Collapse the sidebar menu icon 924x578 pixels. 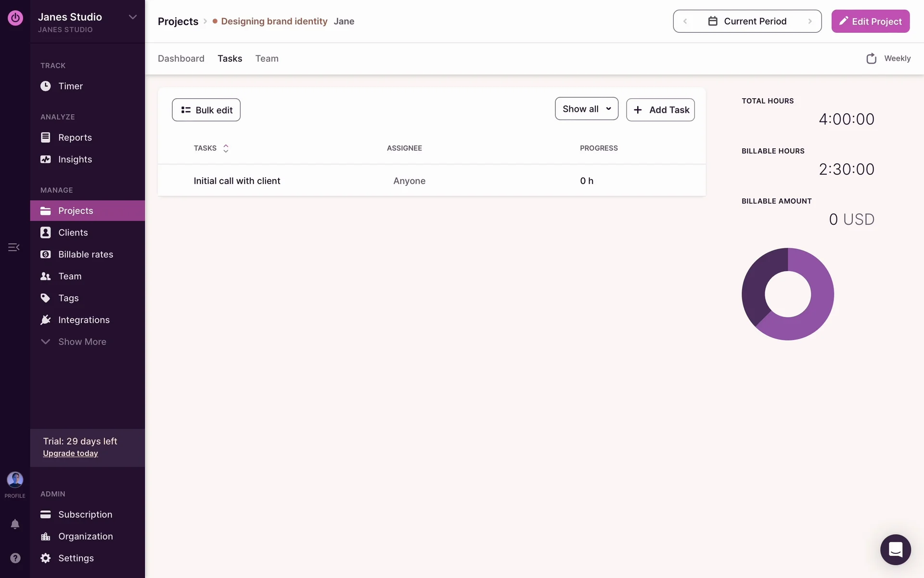tap(13, 247)
